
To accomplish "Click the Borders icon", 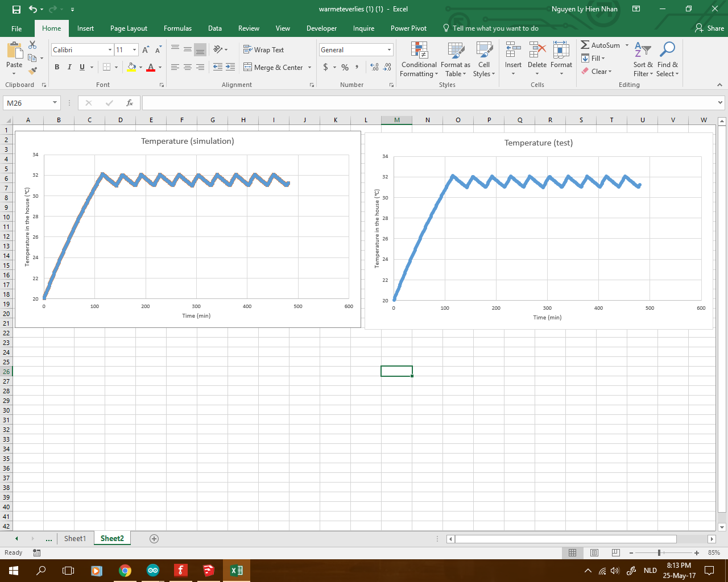I will pyautogui.click(x=106, y=67).
